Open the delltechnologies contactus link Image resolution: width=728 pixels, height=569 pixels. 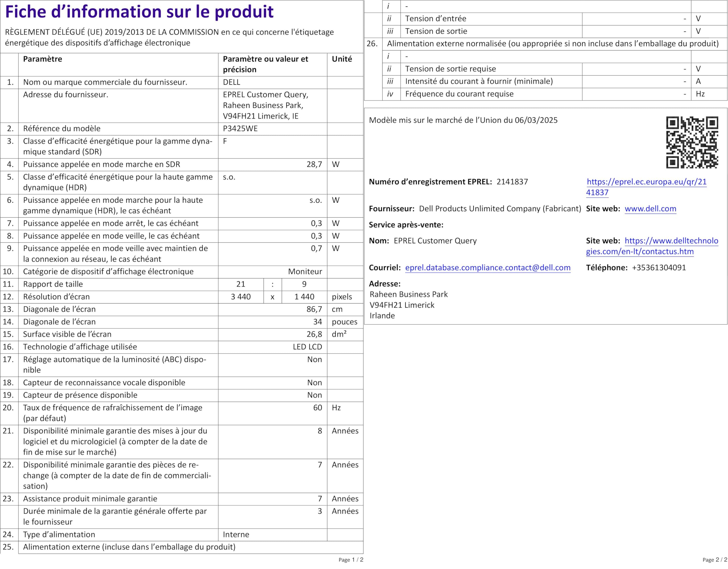point(671,241)
